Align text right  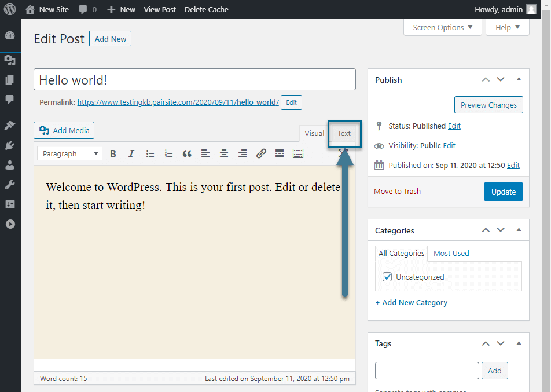click(243, 153)
